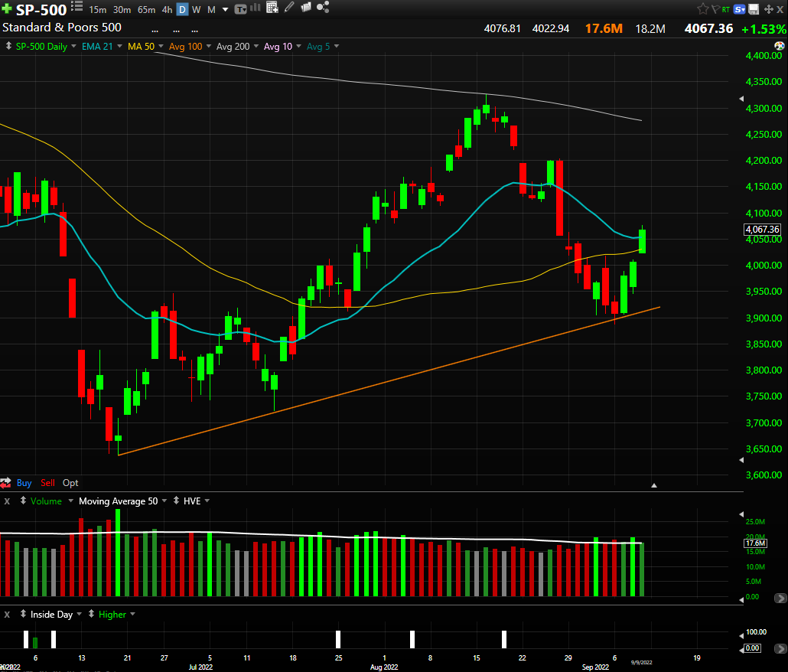This screenshot has height=672, width=788.
Task: Click reorder arrows before Higher label
Action: [x=92, y=614]
